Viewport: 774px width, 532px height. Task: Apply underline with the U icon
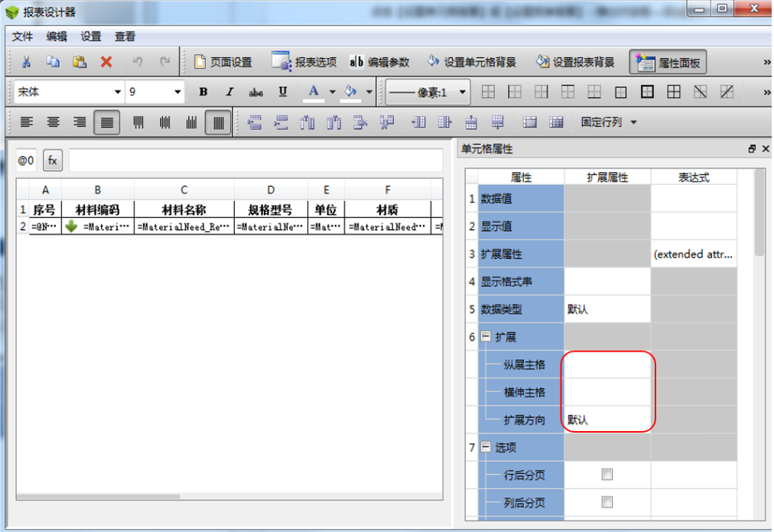pos(283,92)
